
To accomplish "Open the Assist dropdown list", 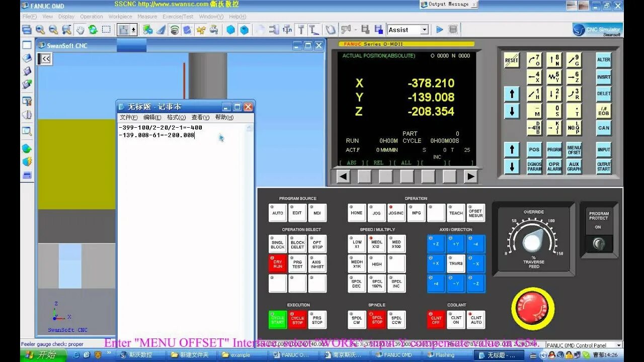I will [x=424, y=30].
